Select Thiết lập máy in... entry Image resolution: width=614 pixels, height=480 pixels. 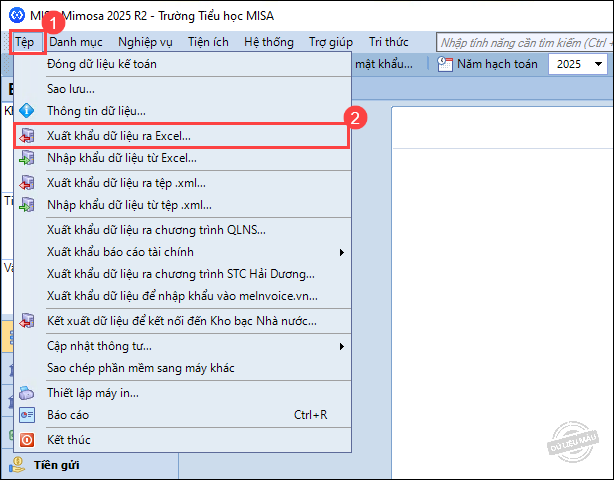pyautogui.click(x=182, y=393)
